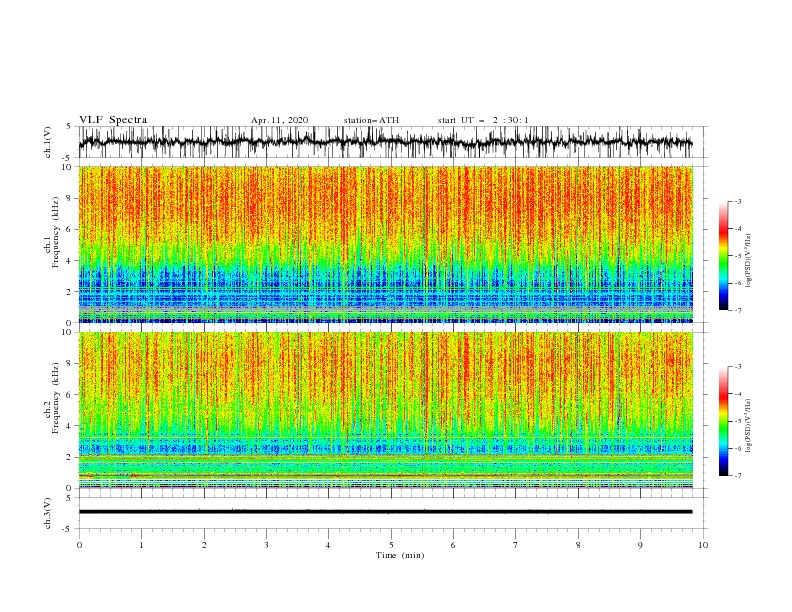Click the ch.2 spectrogram colorbar

coord(723,421)
